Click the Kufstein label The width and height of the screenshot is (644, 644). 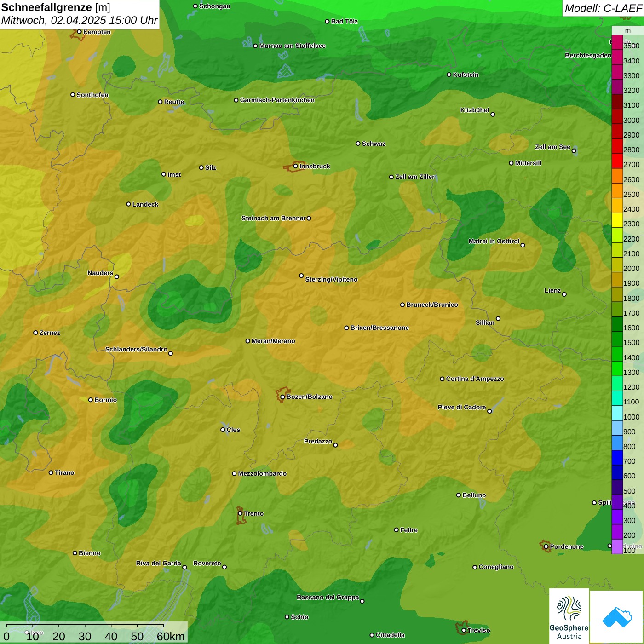pos(466,75)
